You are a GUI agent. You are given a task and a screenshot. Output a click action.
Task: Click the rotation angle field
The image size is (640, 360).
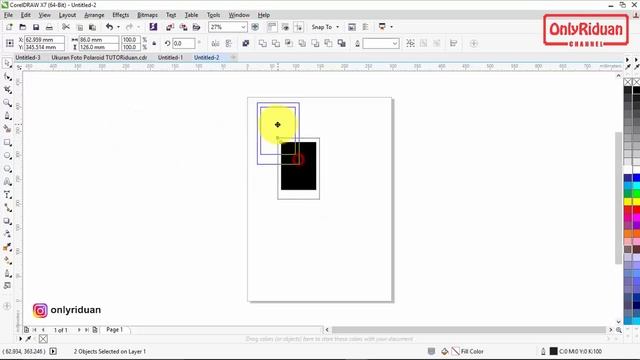[183, 43]
